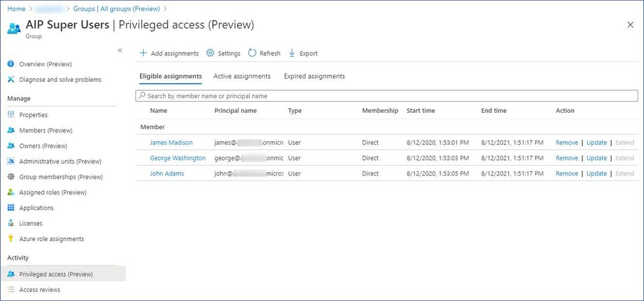Click the Refresh circular arrow icon
Viewport: 644px width, 301px height.
click(x=252, y=53)
